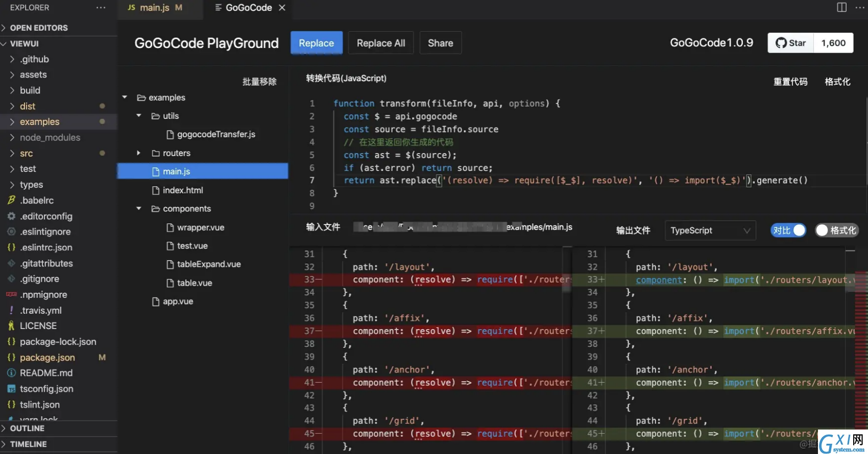Click the gogocodeTransfer.js file icon
This screenshot has height=454, width=868.
[171, 135]
